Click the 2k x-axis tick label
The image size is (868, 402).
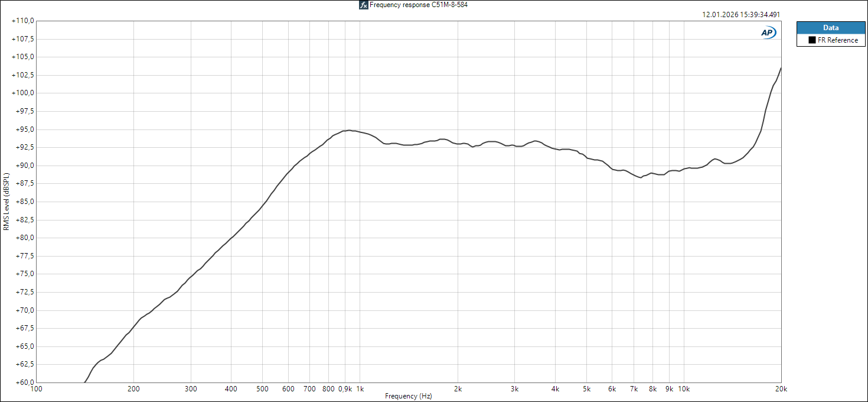pos(458,389)
